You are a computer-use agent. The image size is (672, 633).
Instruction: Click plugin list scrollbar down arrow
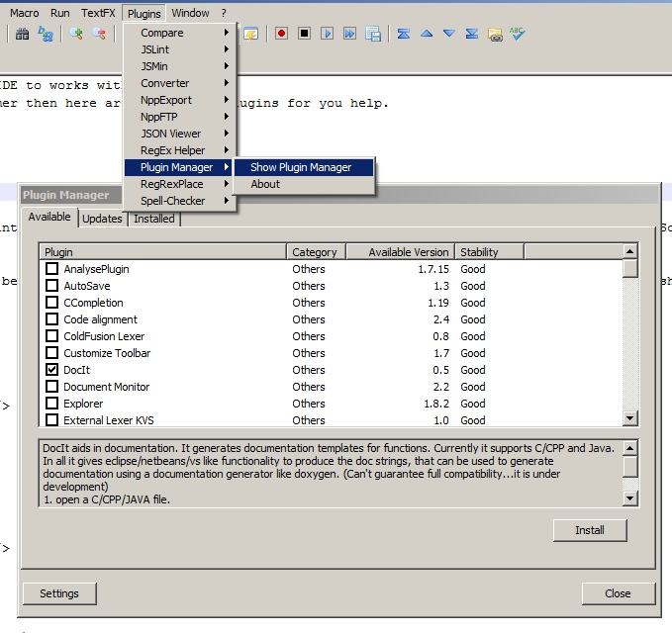629,418
